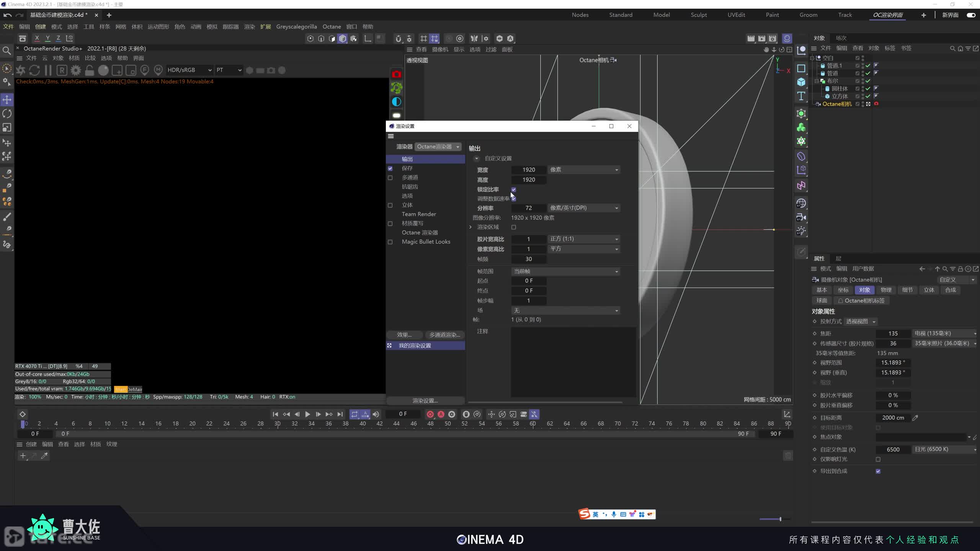This screenshot has width=980, height=551.
Task: Click the Octane render lock icon
Action: (90, 70)
